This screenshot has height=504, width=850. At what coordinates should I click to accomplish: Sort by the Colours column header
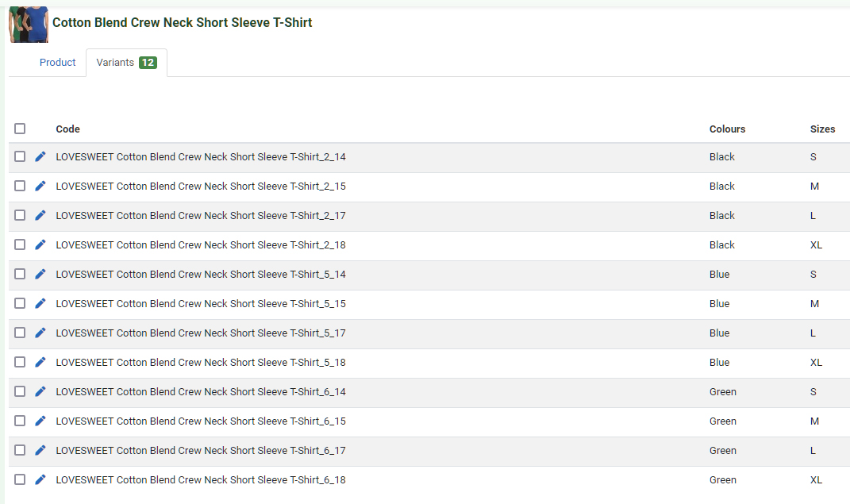coord(727,129)
